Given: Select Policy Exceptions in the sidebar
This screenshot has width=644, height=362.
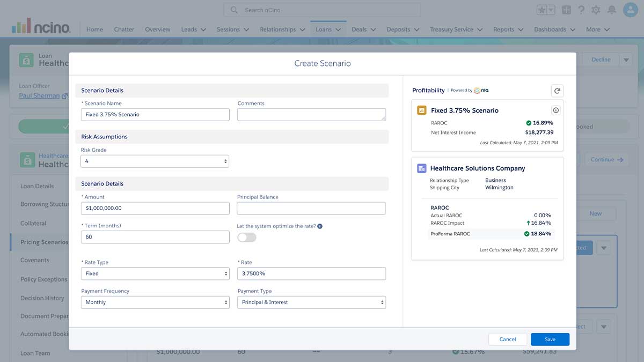Looking at the screenshot, I should pos(44,279).
